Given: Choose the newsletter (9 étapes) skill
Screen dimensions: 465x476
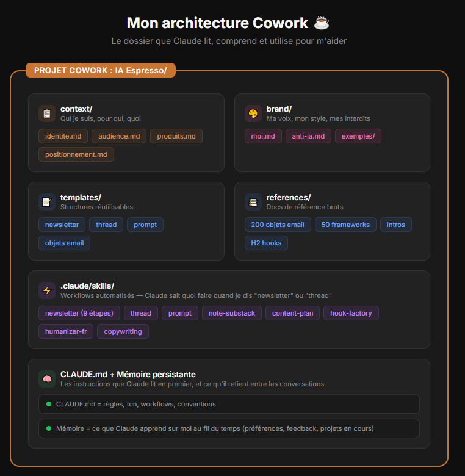Looking at the screenshot, I should pos(79,313).
